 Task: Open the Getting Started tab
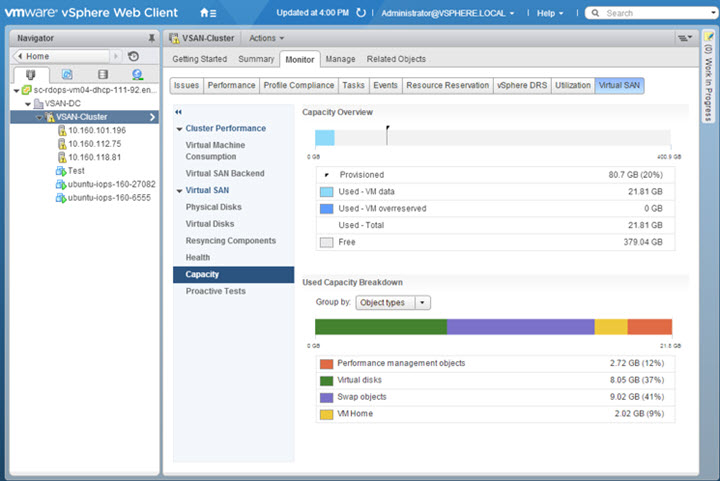click(200, 59)
